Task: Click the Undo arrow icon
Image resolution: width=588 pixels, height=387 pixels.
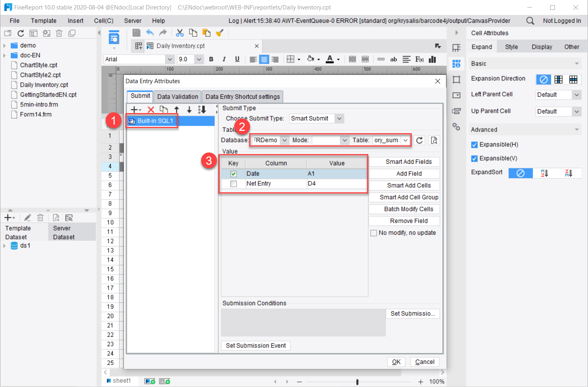Action: pos(150,33)
